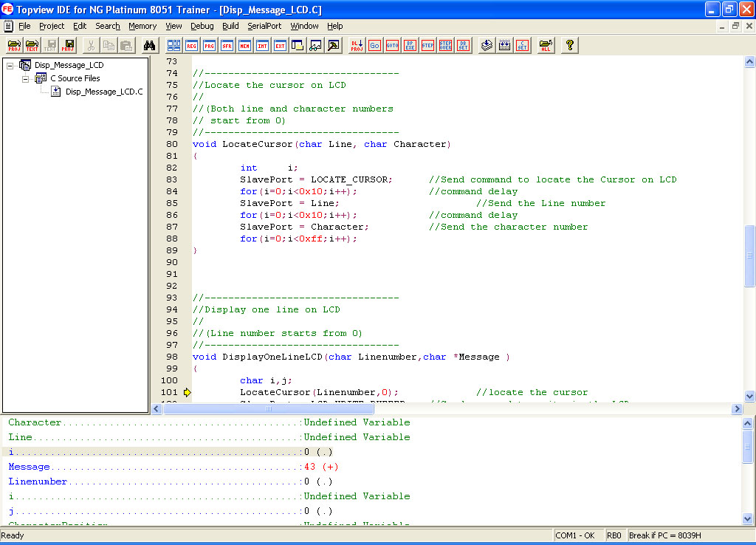Click the Message variable in watch panel
756x545 pixels.
click(29, 467)
